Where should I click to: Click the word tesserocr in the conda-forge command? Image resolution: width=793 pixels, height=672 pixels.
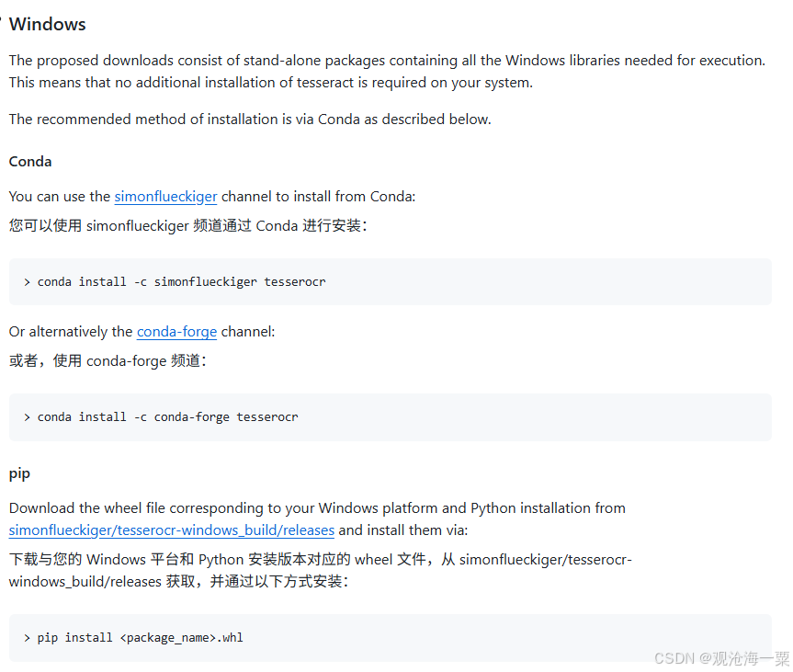266,416
